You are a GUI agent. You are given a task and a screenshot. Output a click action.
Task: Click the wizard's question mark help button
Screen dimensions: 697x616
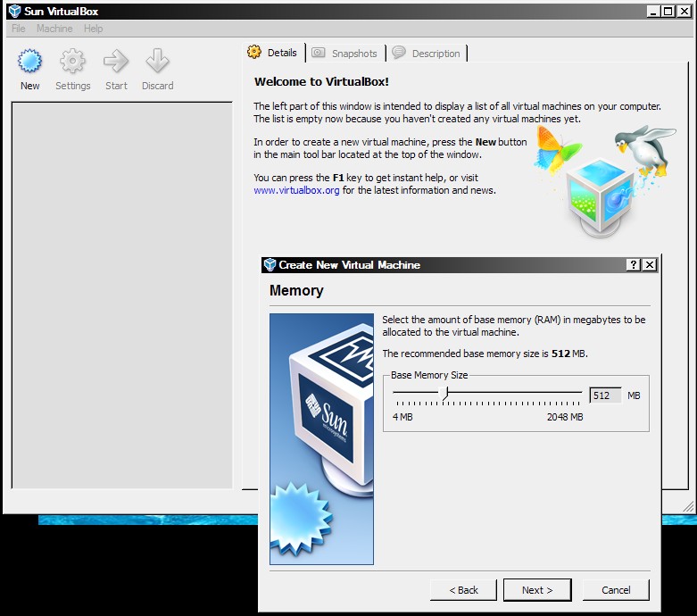[x=634, y=264]
